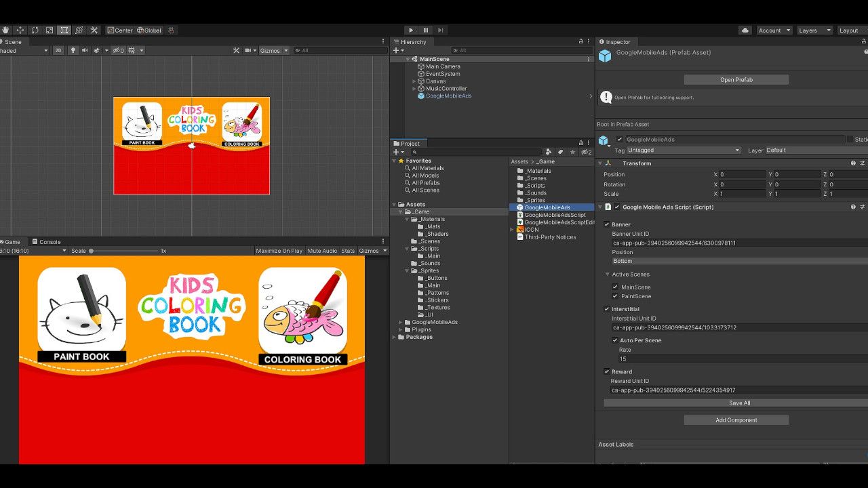Toggle 2D scene view mode
The image size is (868, 488).
click(x=58, y=50)
